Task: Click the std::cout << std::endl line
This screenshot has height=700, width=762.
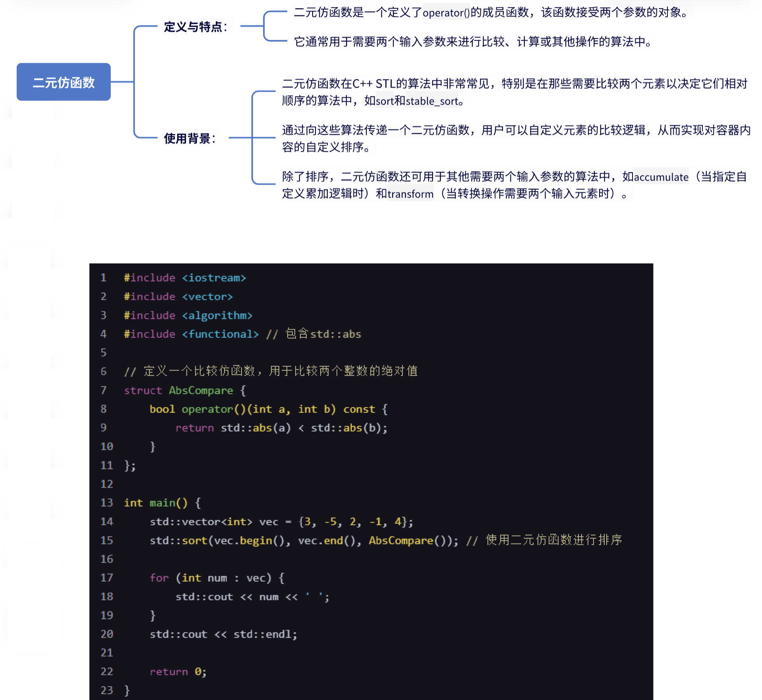Action: click(x=224, y=634)
